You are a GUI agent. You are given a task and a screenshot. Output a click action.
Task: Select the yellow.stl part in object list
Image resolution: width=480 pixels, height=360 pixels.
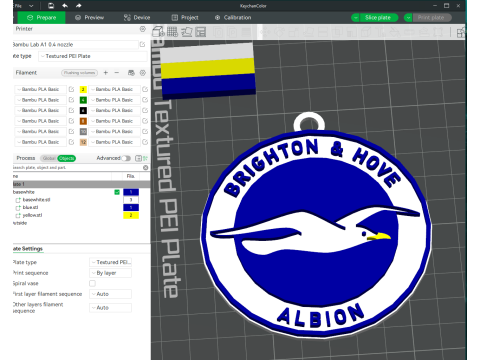pos(32,215)
